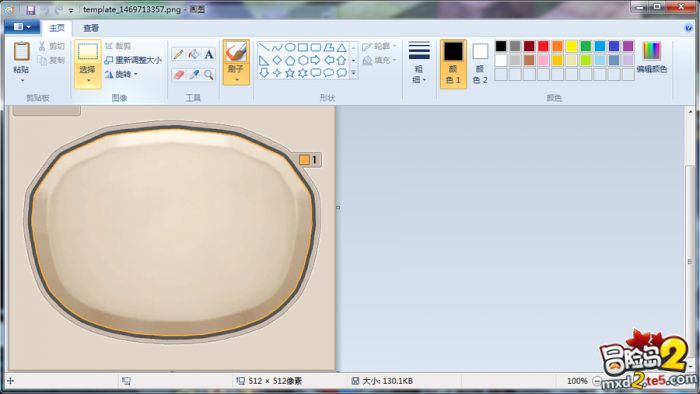The width and height of the screenshot is (700, 394).
Task: Choose the Pentagon shape
Action: 290,60
